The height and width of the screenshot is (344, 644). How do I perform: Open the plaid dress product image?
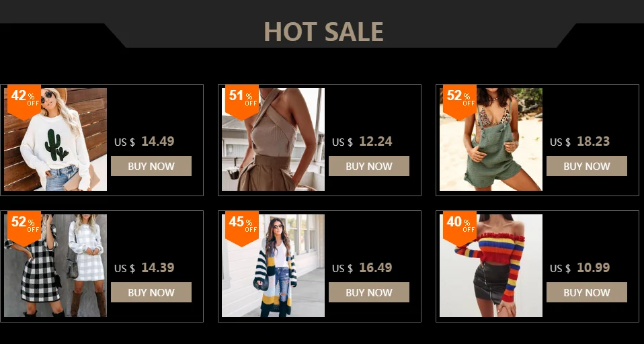coord(55,265)
